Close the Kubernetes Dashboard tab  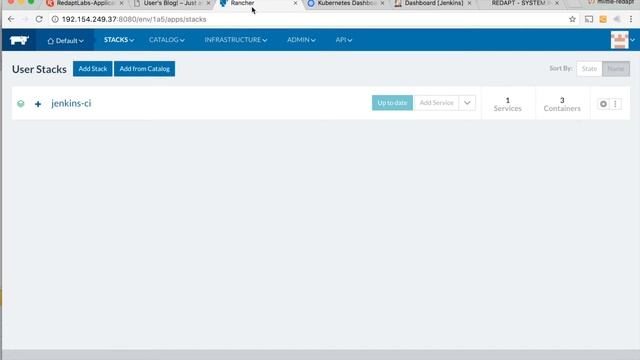pyautogui.click(x=382, y=3)
